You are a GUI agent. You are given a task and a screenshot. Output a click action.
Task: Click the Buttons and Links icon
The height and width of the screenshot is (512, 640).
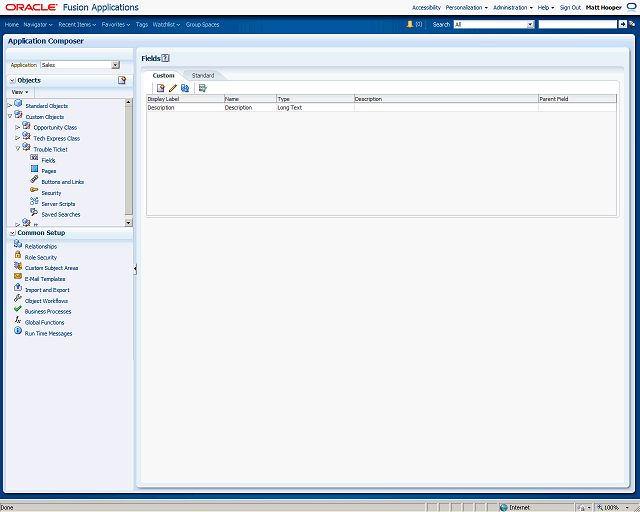34,179
